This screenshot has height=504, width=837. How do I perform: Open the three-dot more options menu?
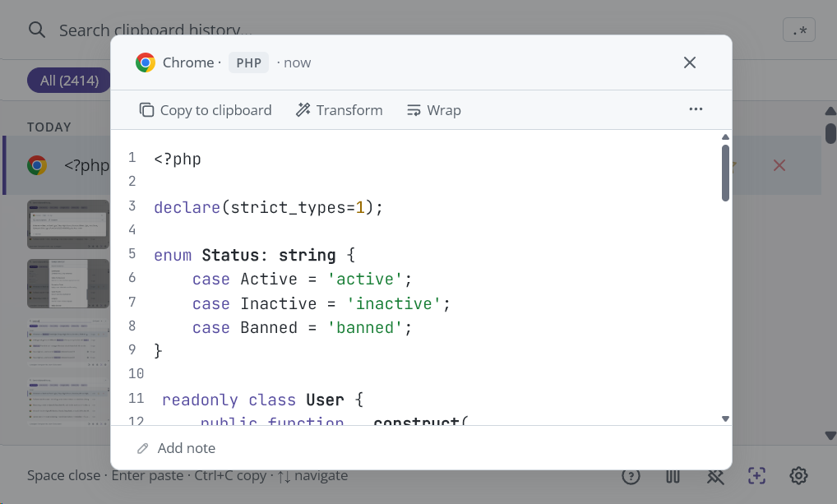tap(696, 109)
